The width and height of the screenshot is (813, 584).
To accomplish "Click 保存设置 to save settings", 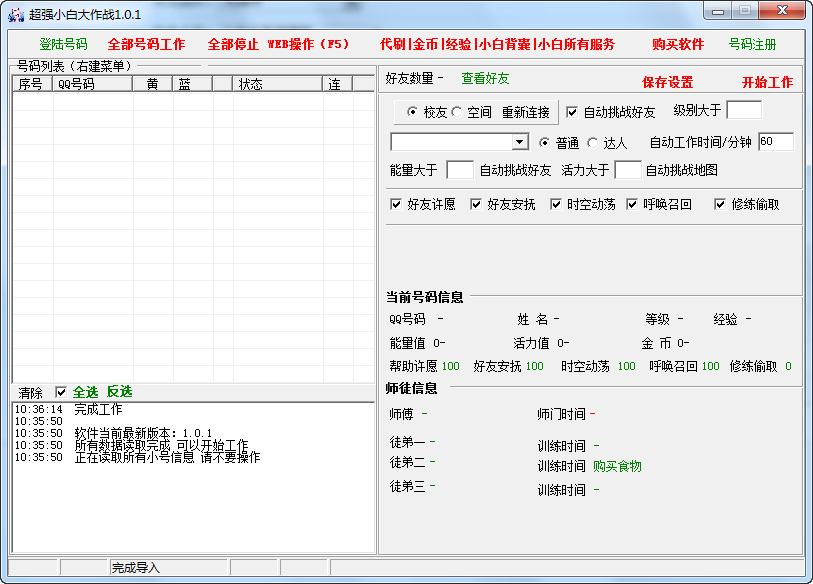I will 667,82.
